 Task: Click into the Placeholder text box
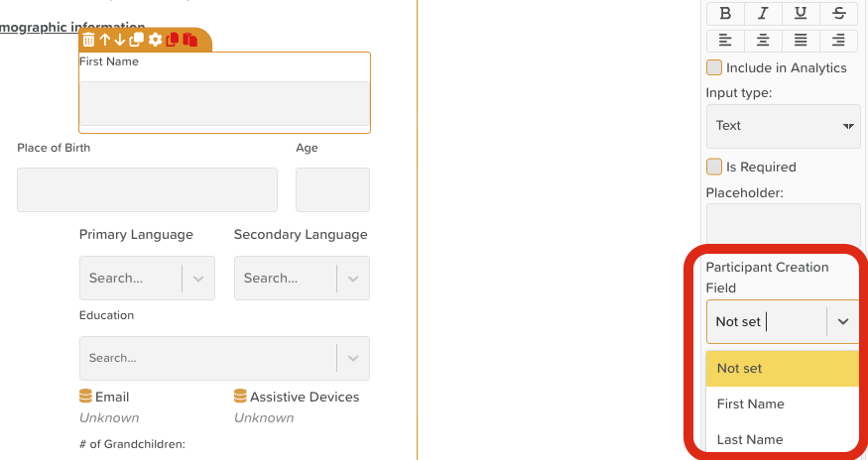783,224
